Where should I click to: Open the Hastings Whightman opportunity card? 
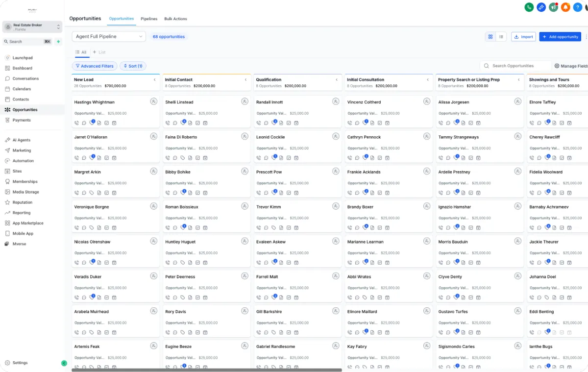tap(116, 111)
